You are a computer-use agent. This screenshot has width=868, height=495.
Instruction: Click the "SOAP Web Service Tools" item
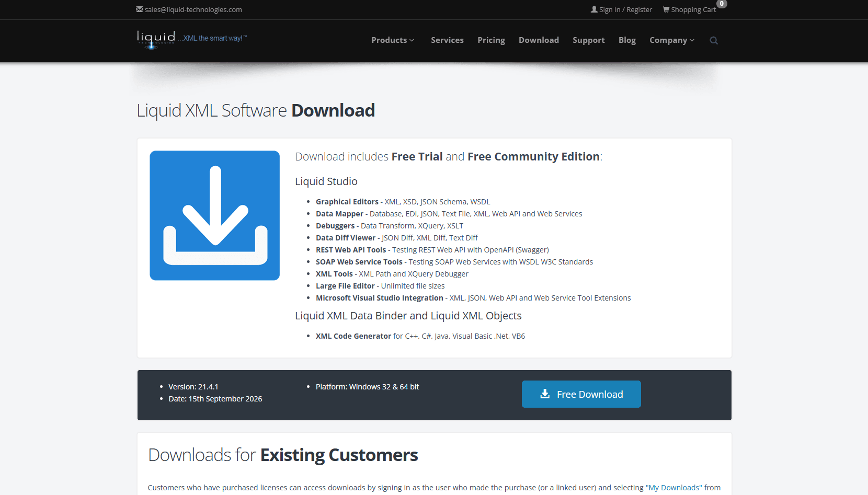coord(454,262)
